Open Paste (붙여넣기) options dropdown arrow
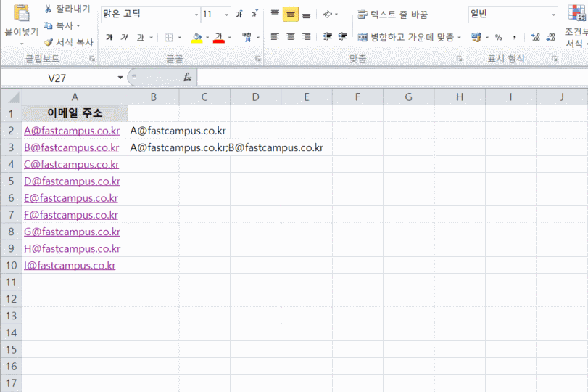Screen dimensions: 588x392 (21, 44)
